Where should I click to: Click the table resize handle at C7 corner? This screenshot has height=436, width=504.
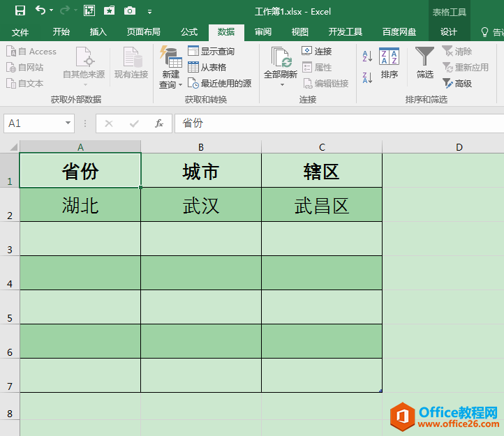(380, 391)
